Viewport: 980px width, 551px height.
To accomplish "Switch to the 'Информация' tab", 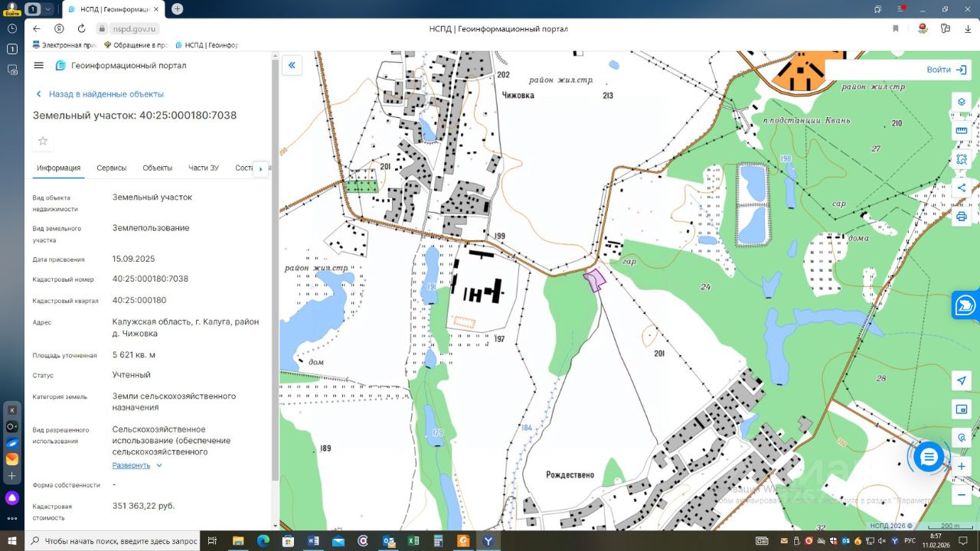I will [58, 168].
